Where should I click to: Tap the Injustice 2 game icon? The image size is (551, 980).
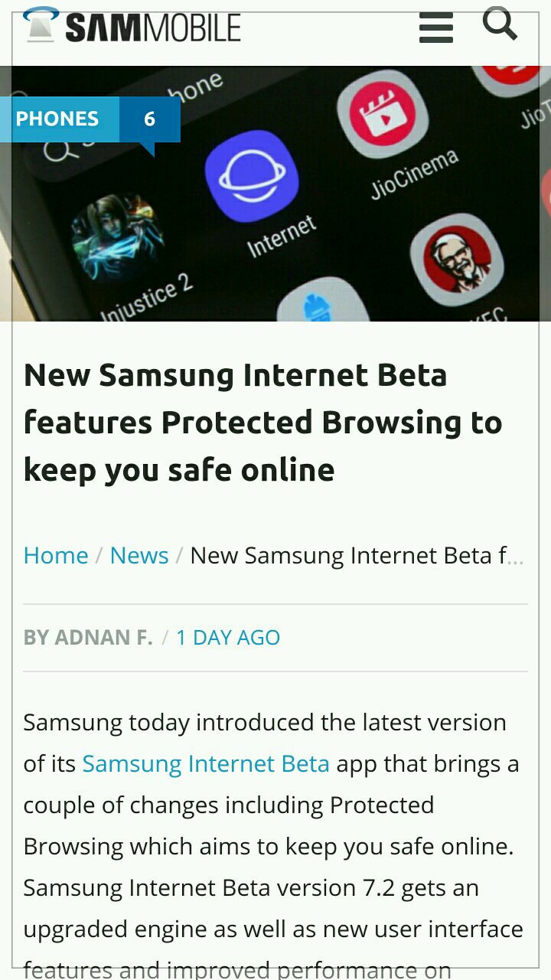[x=118, y=237]
